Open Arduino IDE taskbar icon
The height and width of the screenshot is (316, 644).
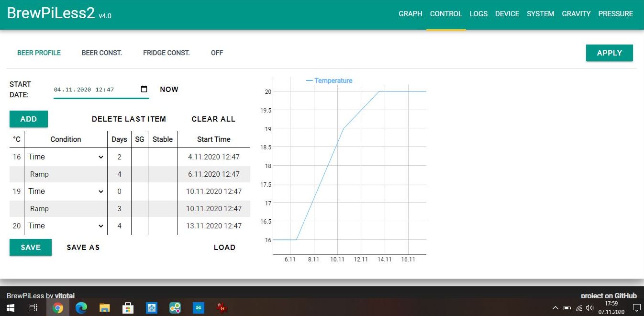(199, 308)
